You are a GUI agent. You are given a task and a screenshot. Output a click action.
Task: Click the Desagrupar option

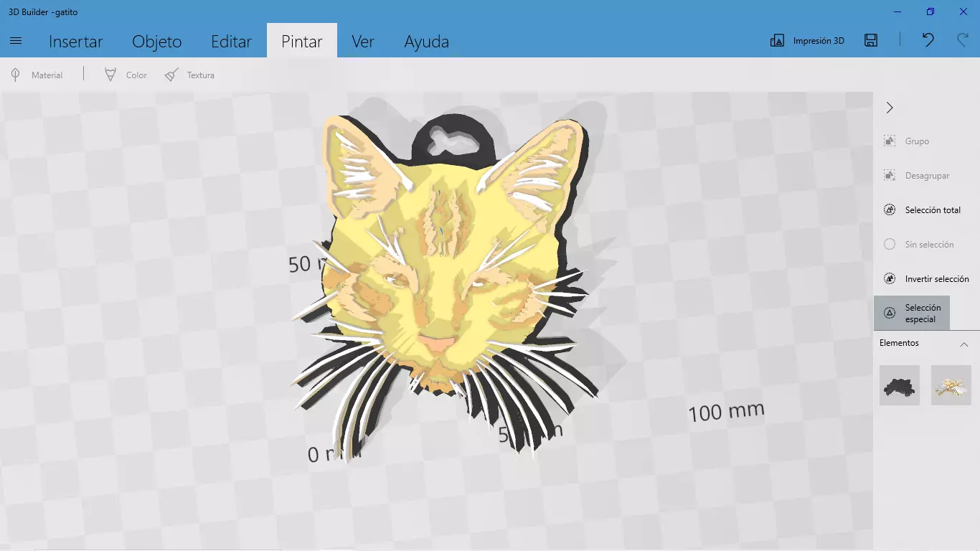point(917,176)
